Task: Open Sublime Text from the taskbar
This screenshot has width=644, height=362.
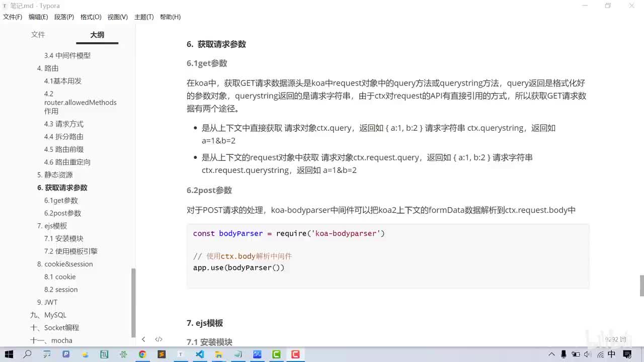Action: tap(162, 354)
